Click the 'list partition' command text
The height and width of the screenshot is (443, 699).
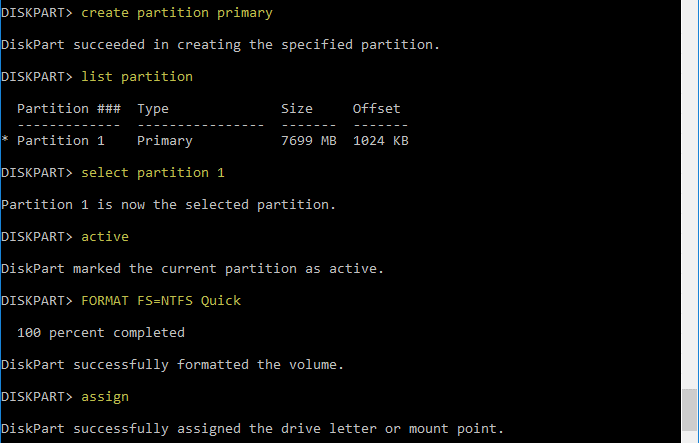(137, 77)
